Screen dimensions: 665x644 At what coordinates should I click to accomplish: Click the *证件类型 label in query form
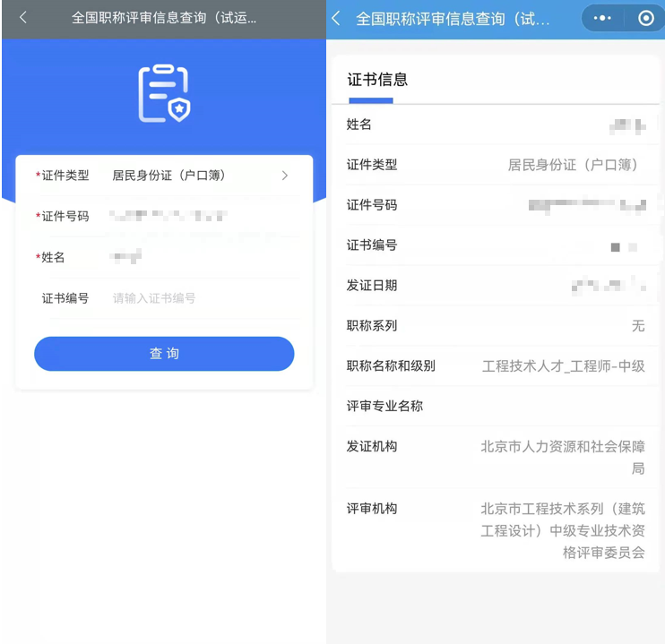coord(63,176)
